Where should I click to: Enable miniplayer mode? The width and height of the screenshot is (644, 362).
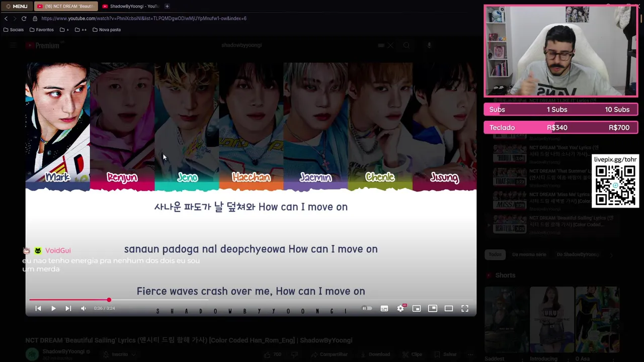pyautogui.click(x=417, y=308)
